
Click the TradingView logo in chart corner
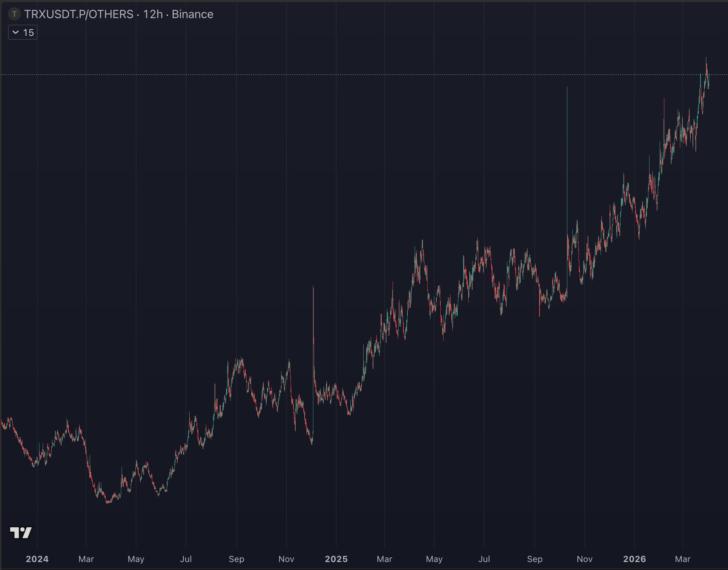click(21, 533)
